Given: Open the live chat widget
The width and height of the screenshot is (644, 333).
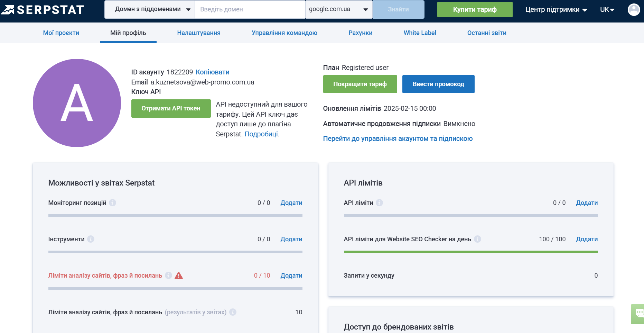Looking at the screenshot, I should (638, 314).
